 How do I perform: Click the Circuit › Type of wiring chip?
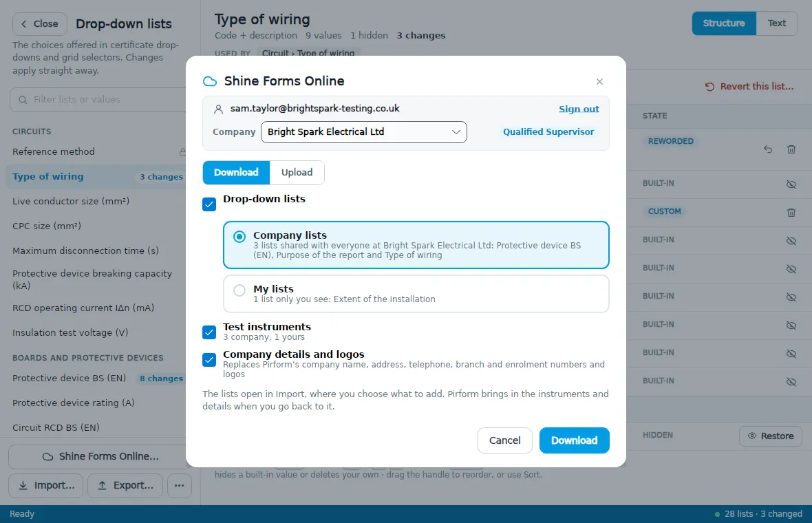[308, 53]
